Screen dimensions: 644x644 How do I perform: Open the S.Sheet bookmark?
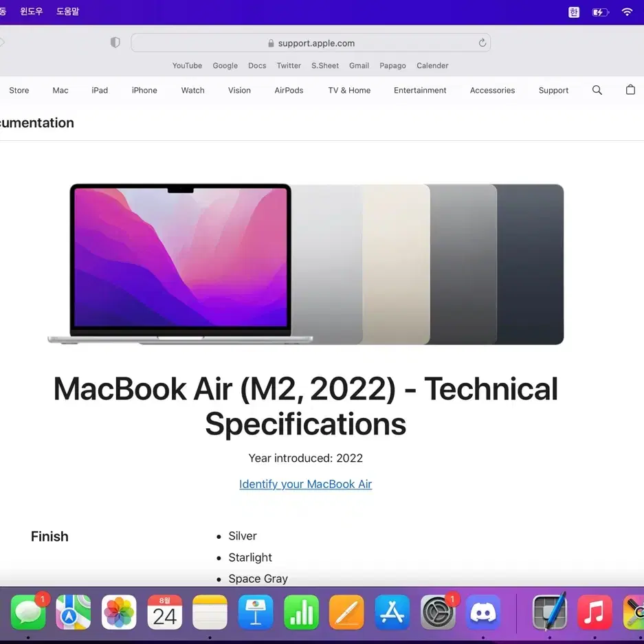pos(325,65)
